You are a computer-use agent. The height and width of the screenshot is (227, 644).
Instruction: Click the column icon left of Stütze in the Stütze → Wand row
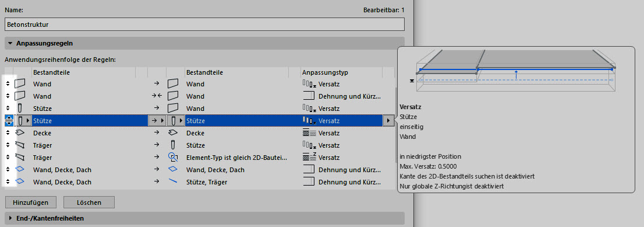coord(20,109)
